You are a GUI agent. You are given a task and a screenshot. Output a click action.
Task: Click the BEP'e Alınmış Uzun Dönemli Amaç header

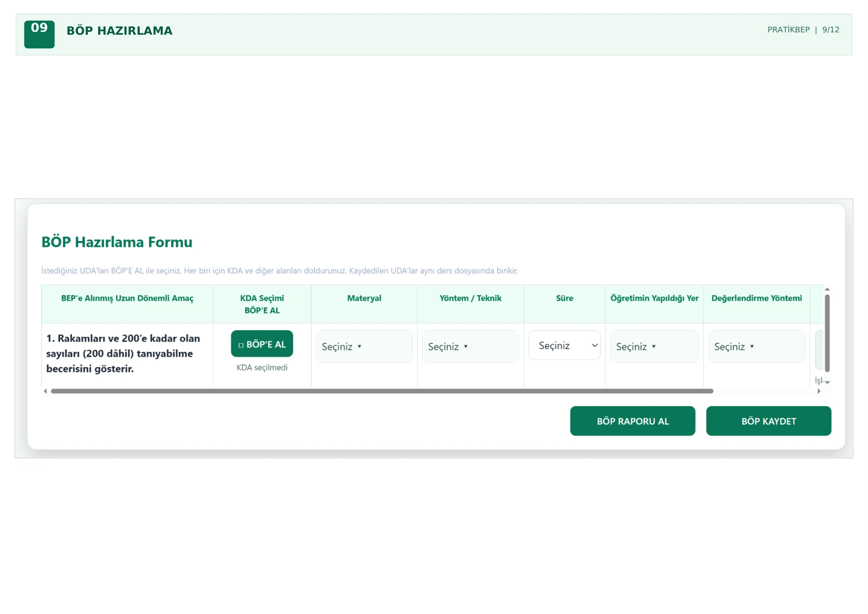pos(127,298)
